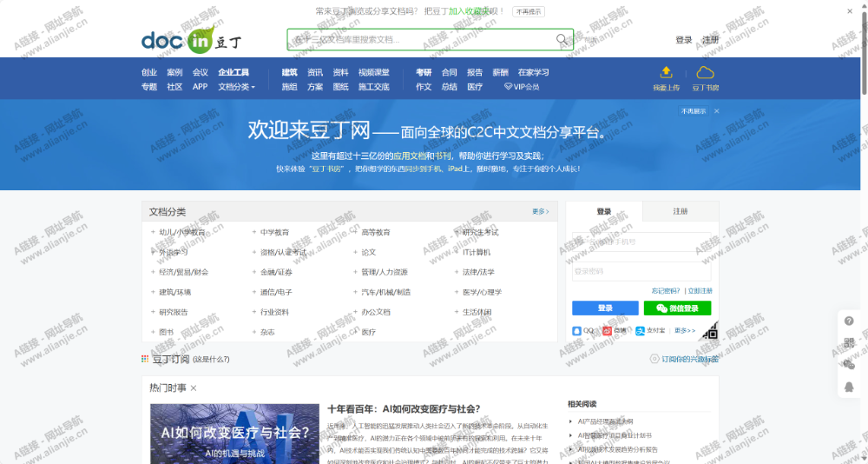Click 更多 beside 文档分类 header
The height and width of the screenshot is (464, 868).
(x=540, y=211)
